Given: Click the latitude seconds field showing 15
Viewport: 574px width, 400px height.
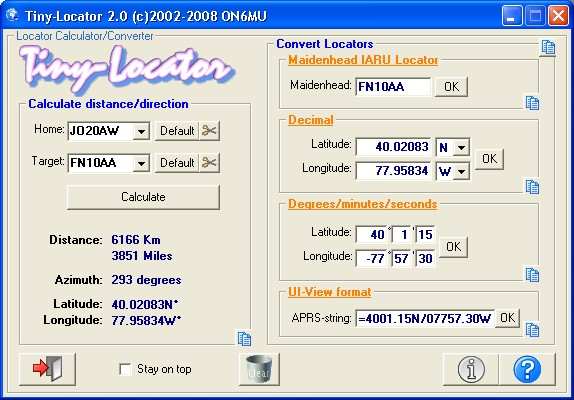Looking at the screenshot, I should pos(425,235).
